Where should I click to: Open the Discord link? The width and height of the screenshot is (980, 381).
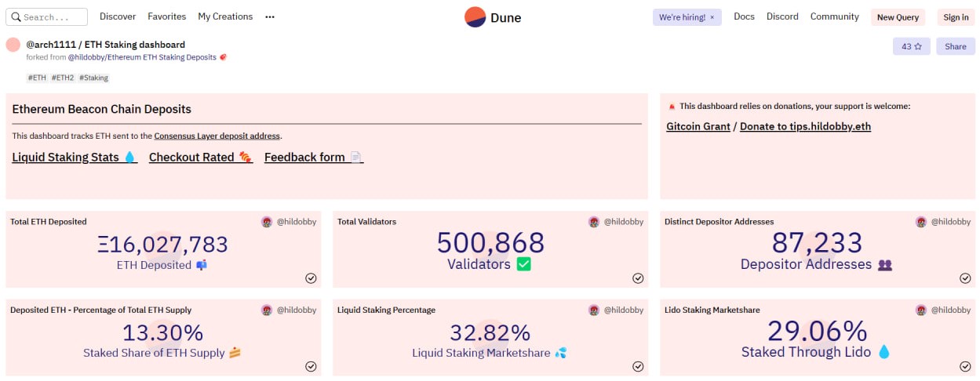tap(782, 16)
